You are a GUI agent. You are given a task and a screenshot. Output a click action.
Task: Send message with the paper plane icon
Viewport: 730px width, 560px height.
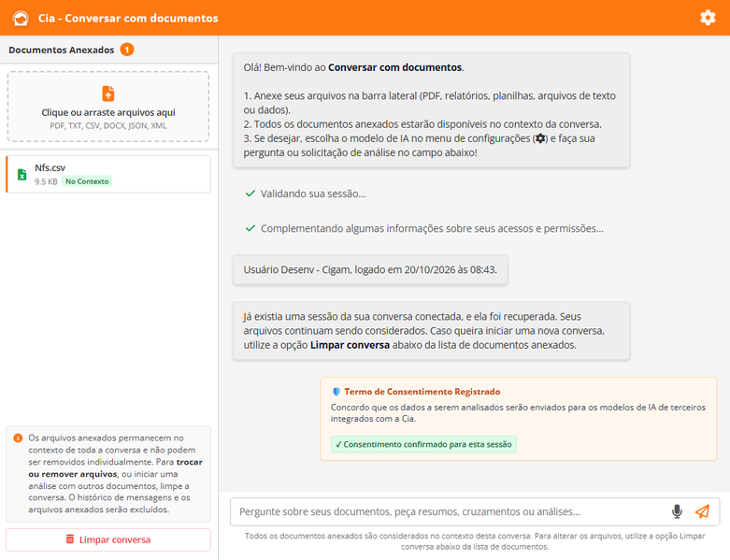click(702, 511)
